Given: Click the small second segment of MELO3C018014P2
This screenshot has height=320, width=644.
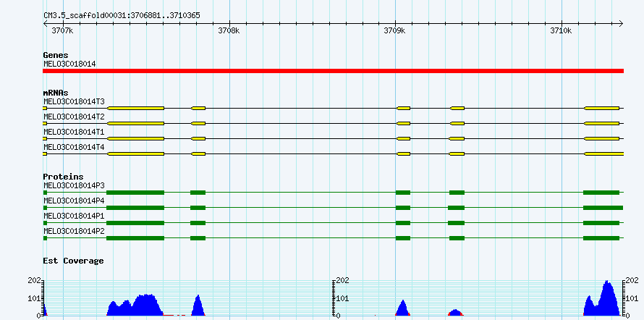Looking at the screenshot, I should pyautogui.click(x=198, y=238).
